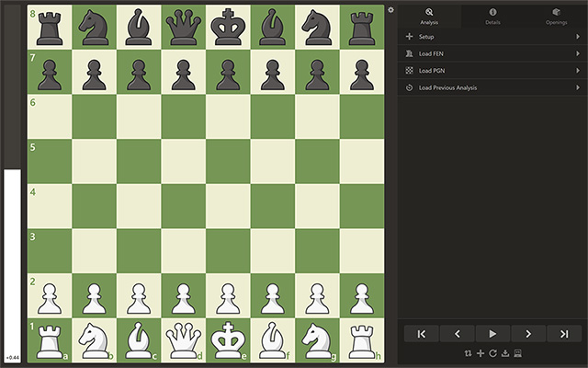588x368 pixels.
Task: Click the +0.44 evaluation score
Action: tap(12, 358)
